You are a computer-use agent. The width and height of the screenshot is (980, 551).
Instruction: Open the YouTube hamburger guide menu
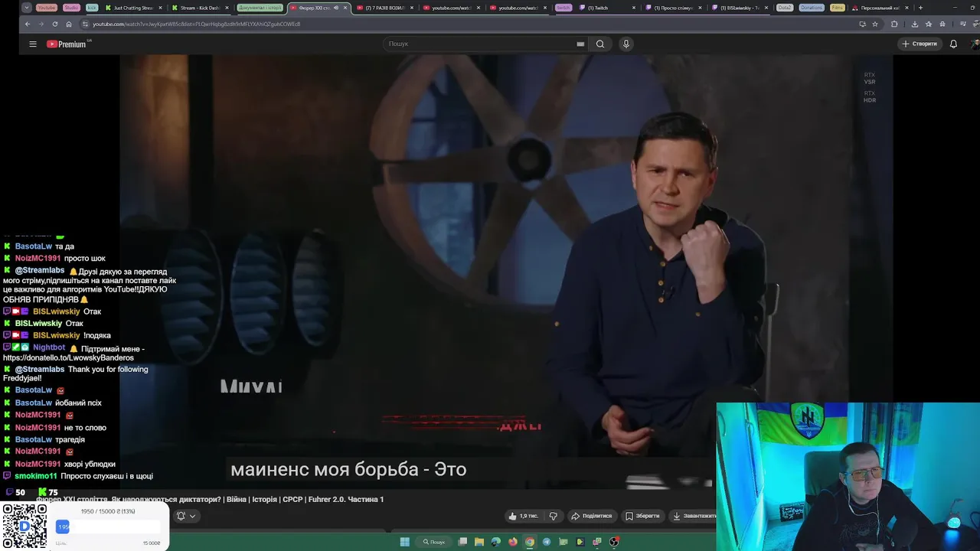click(x=33, y=44)
